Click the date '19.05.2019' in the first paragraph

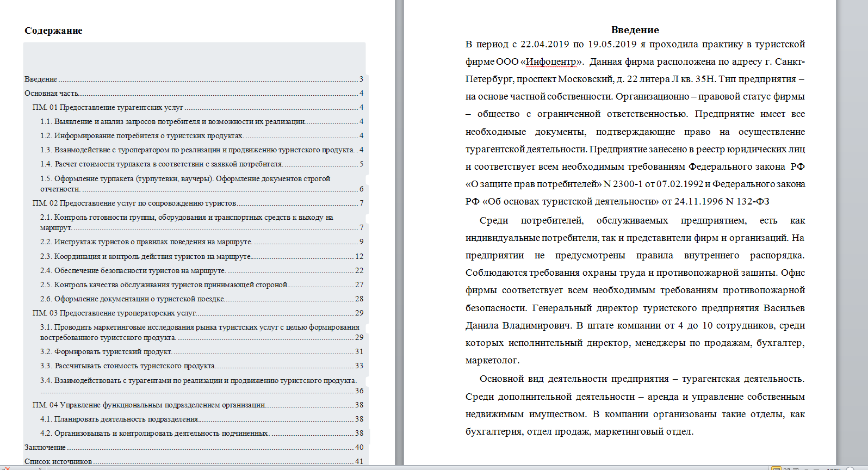click(612, 44)
